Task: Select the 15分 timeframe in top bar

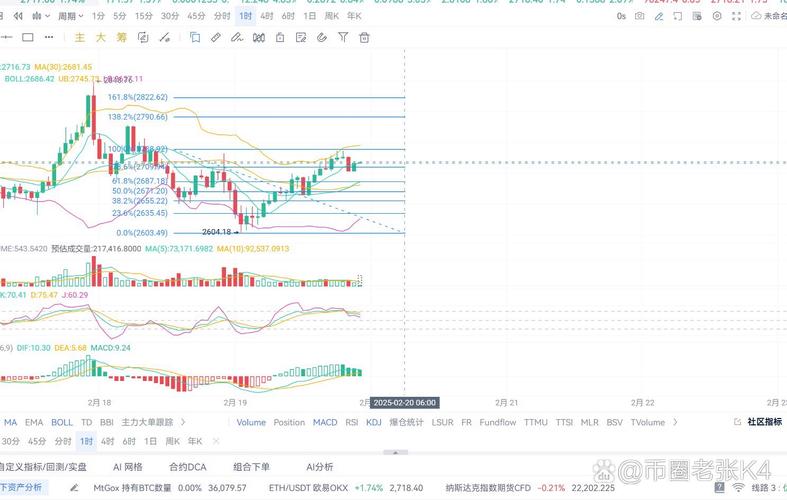Action: coord(144,16)
